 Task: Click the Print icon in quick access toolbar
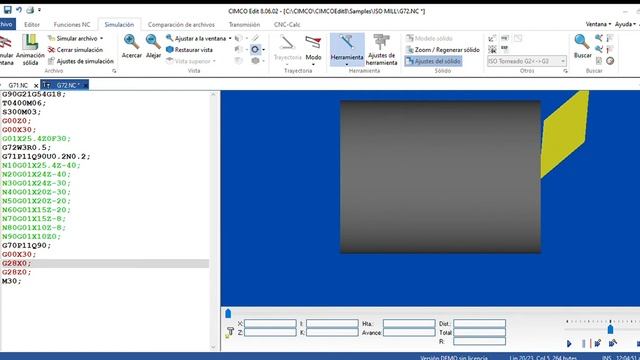pyautogui.click(x=30, y=10)
